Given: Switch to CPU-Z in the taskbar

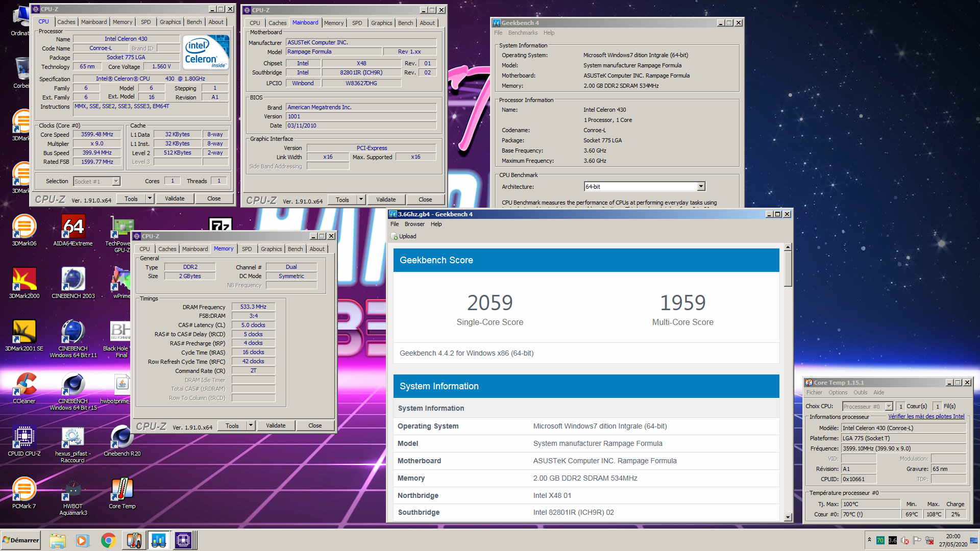Looking at the screenshot, I should coord(183,540).
